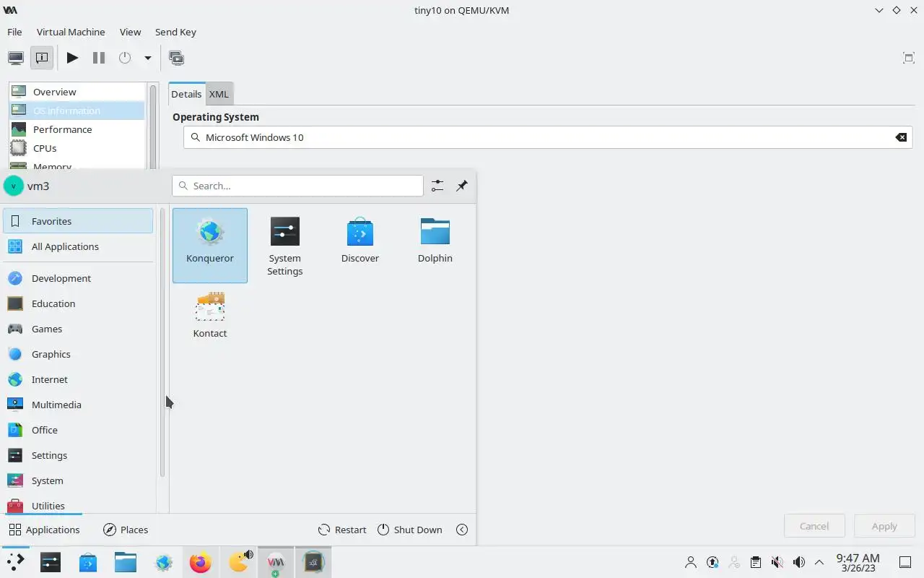This screenshot has height=578, width=924.
Task: Unmute the muted audio tray icon
Action: 777,562
